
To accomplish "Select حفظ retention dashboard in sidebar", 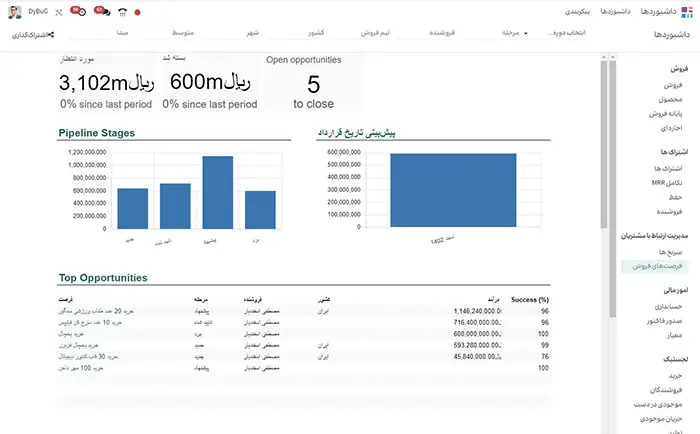I will [x=675, y=197].
